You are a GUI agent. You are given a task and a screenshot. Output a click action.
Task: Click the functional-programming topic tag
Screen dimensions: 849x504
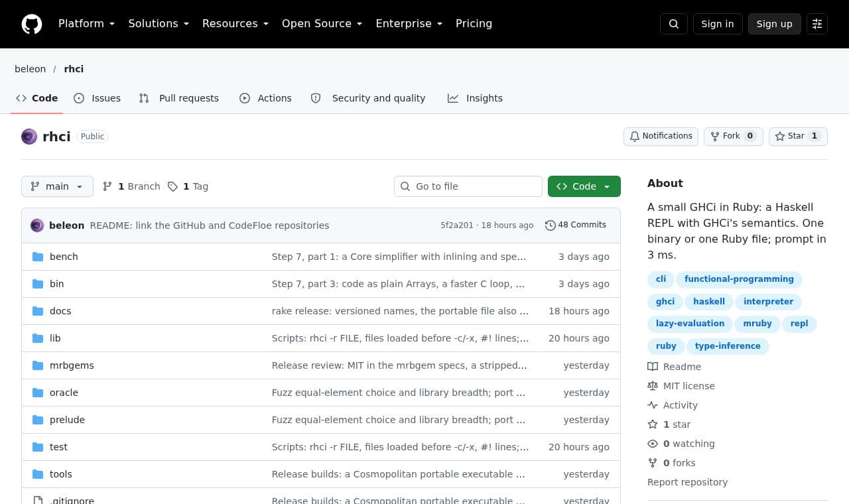[739, 279]
